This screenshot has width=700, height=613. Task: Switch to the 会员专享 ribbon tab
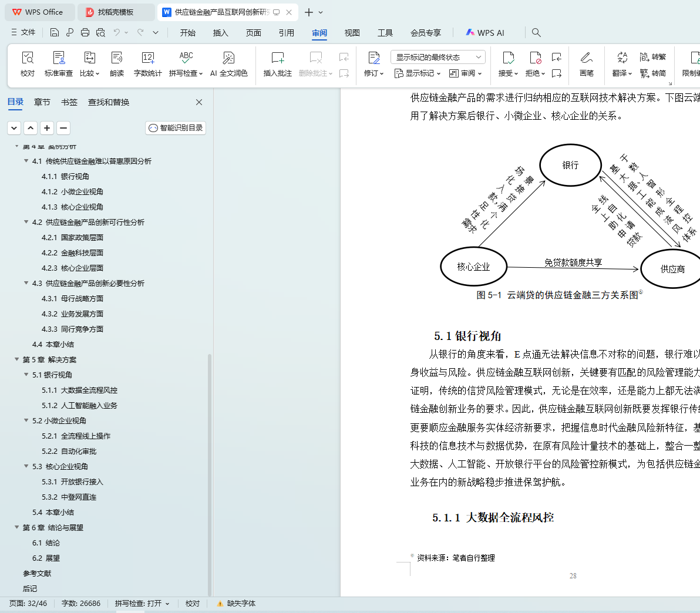coord(426,33)
